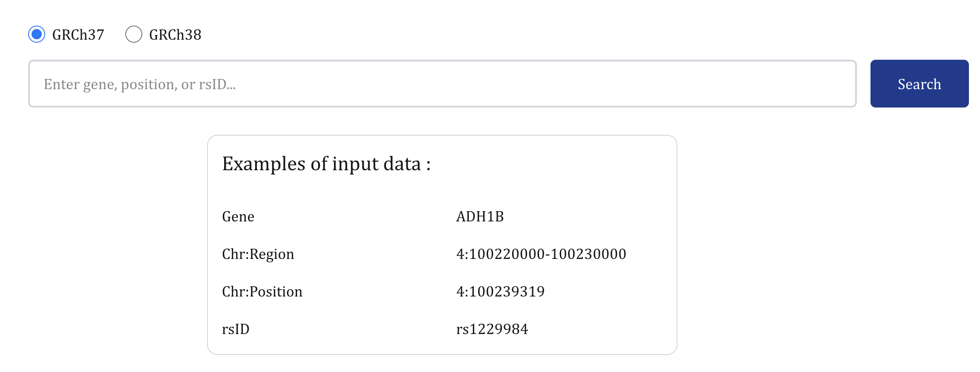Click the ADH1B example gene value
Screen dimensions: 980x372
(x=480, y=217)
